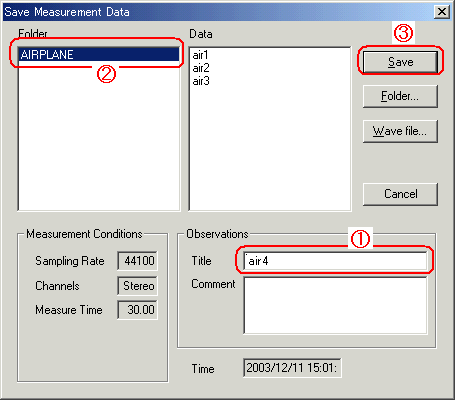Click the Wave file... button

(400, 131)
